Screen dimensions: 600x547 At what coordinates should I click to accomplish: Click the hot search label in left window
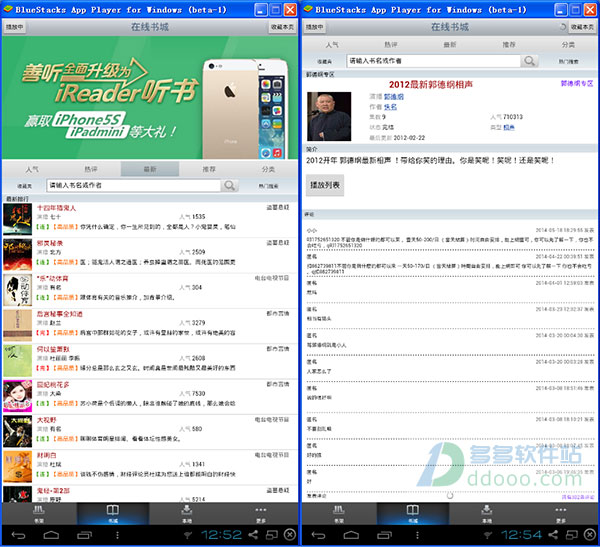[x=268, y=186]
